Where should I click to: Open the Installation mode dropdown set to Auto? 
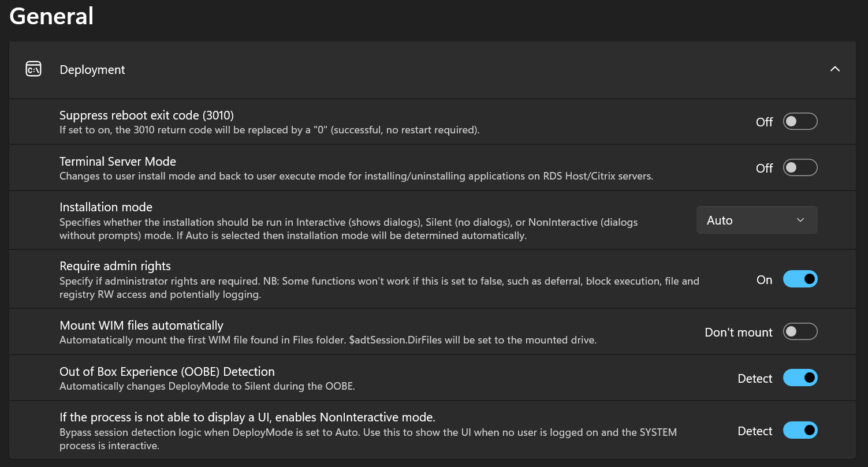[x=757, y=220]
